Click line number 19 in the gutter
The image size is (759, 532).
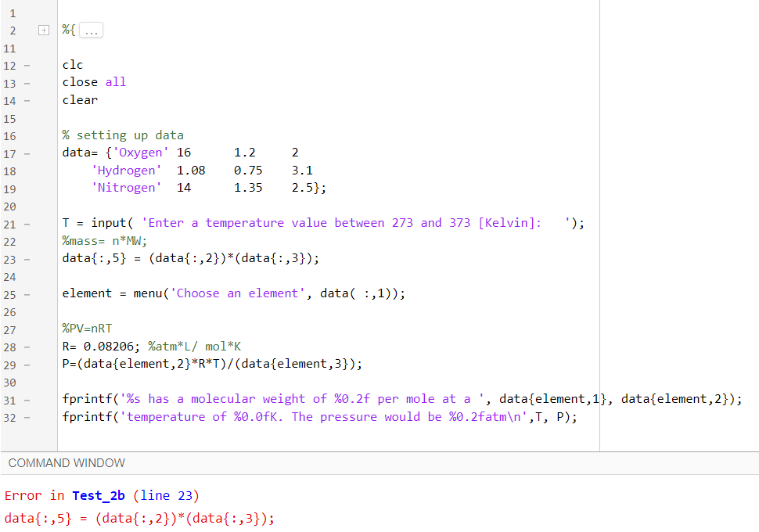coord(11,188)
